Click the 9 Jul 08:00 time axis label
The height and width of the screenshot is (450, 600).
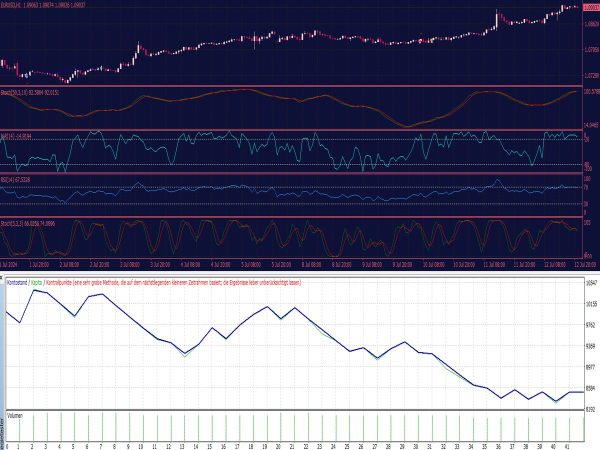pyautogui.click(x=372, y=265)
